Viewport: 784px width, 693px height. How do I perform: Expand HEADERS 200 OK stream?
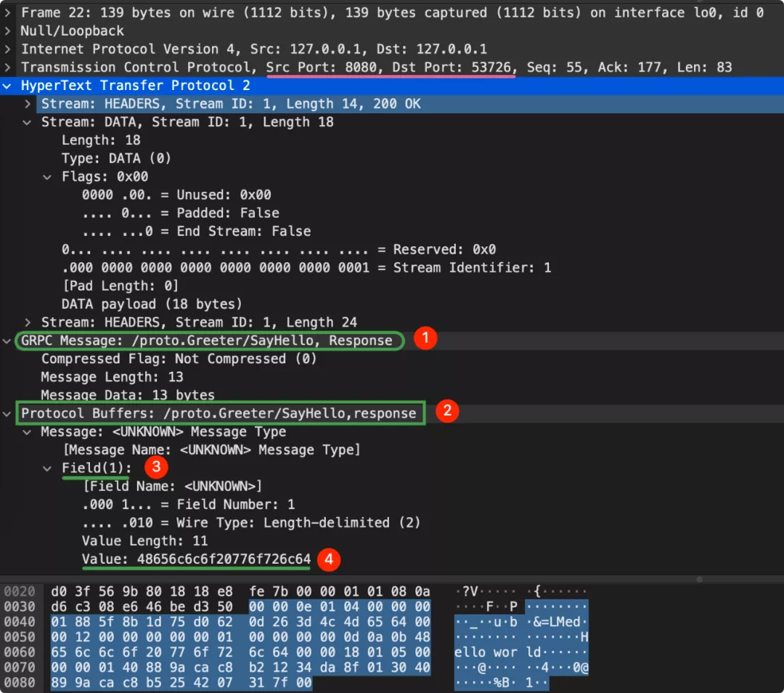[x=28, y=104]
